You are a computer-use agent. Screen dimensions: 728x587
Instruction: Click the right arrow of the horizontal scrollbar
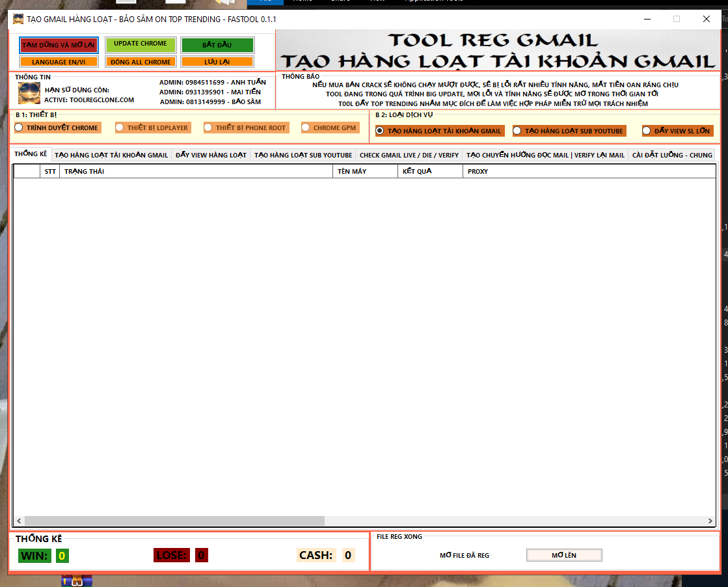[x=710, y=521]
